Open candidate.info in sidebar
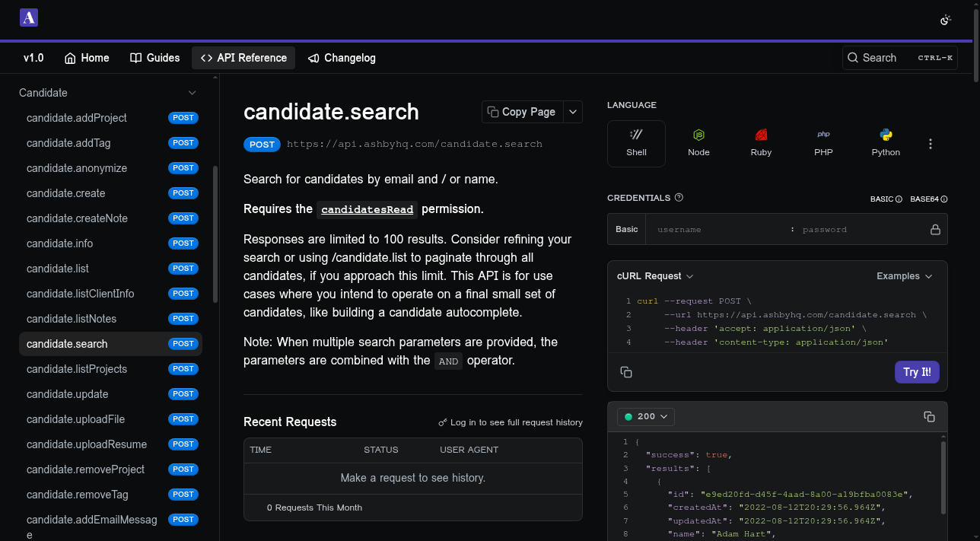Screen dimensions: 980x541 tap(110, 243)
